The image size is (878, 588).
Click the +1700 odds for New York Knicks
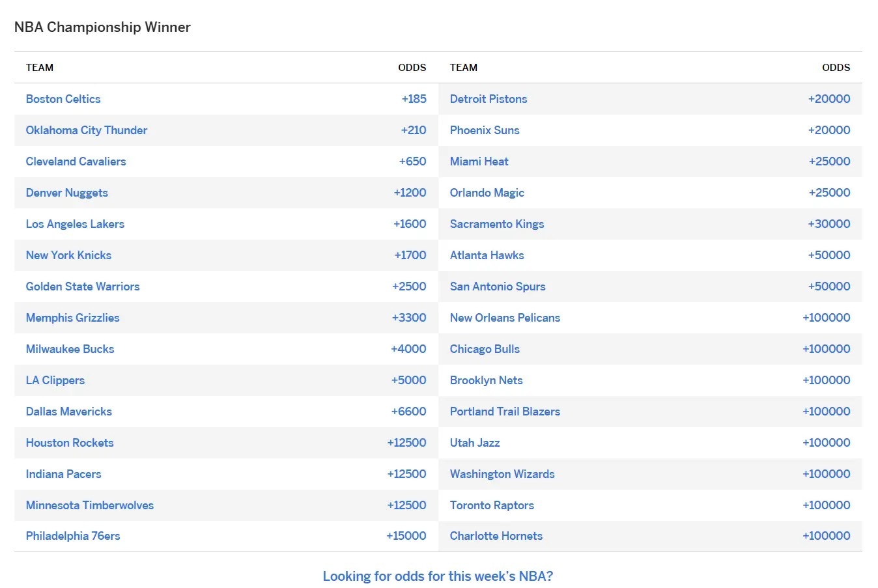(x=410, y=255)
